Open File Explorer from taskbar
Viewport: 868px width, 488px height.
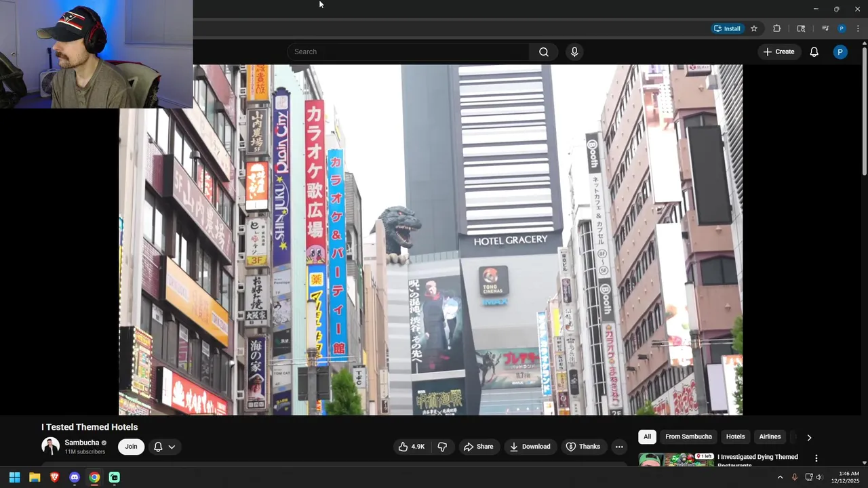coord(35,477)
